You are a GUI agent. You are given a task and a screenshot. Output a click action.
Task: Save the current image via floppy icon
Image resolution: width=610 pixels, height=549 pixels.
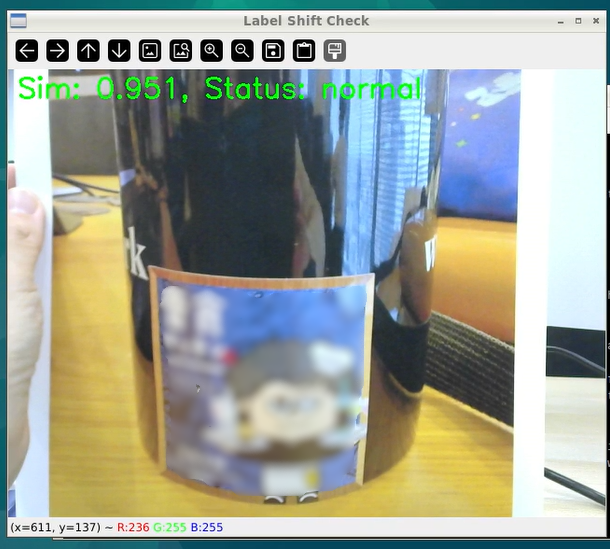pyautogui.click(x=273, y=50)
